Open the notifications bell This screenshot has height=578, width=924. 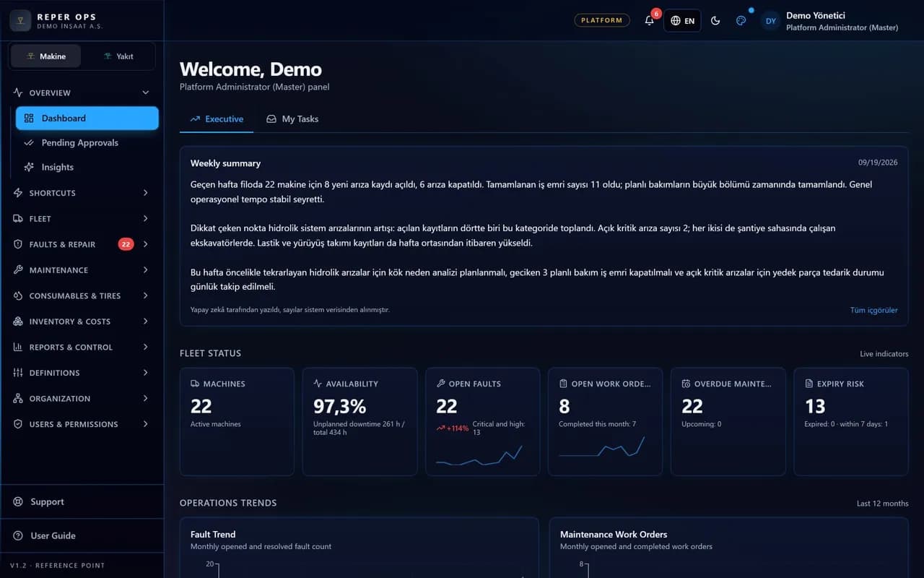[x=650, y=20]
